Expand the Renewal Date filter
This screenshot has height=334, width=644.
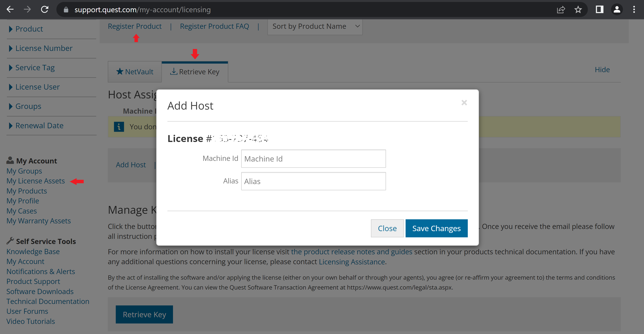(x=39, y=126)
